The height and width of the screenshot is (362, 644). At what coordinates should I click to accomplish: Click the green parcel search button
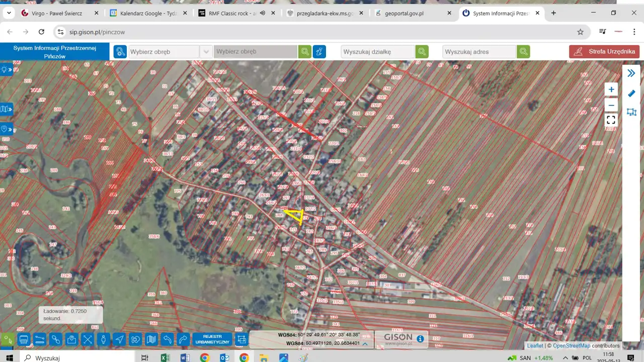pos(422,51)
